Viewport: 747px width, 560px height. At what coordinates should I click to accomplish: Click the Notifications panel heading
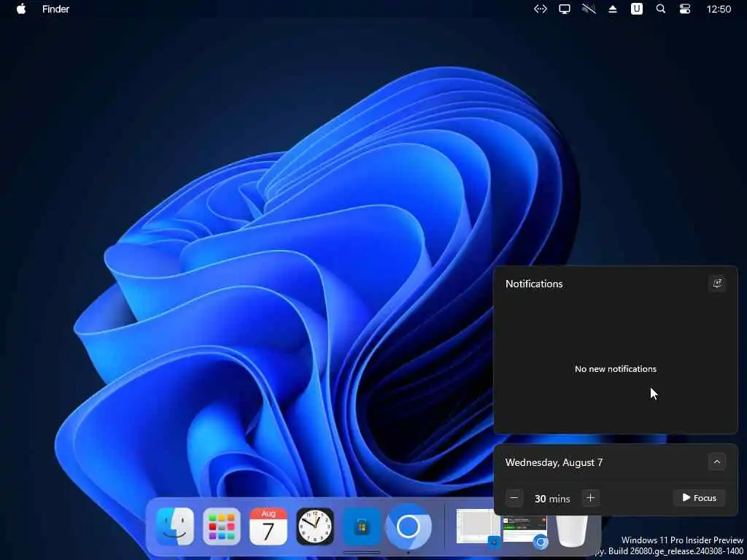534,284
